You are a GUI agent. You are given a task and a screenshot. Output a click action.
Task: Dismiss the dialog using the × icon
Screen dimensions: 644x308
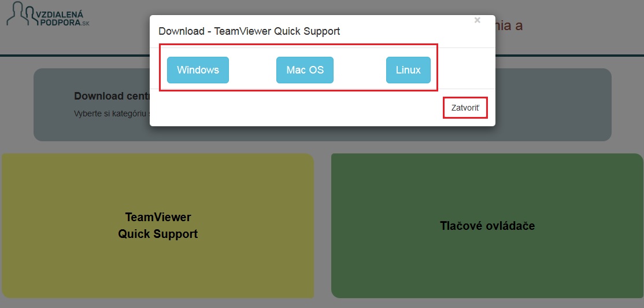click(477, 20)
